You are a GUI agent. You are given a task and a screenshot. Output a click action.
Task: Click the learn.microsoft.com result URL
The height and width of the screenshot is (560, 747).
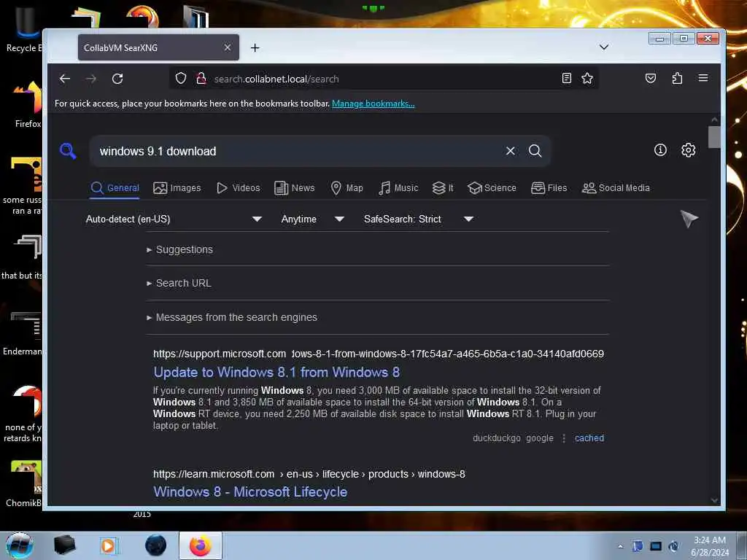pos(309,474)
